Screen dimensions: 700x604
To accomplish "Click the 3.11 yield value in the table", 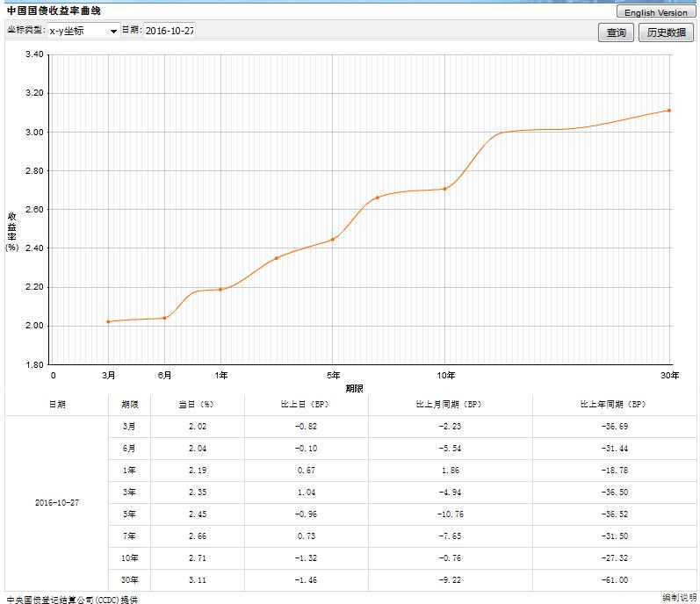I will coord(196,579).
